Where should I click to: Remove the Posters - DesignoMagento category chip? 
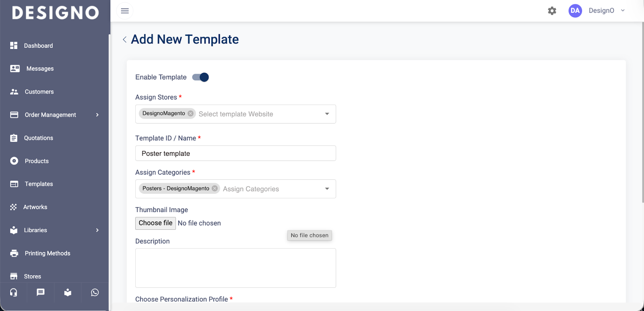[215, 188]
